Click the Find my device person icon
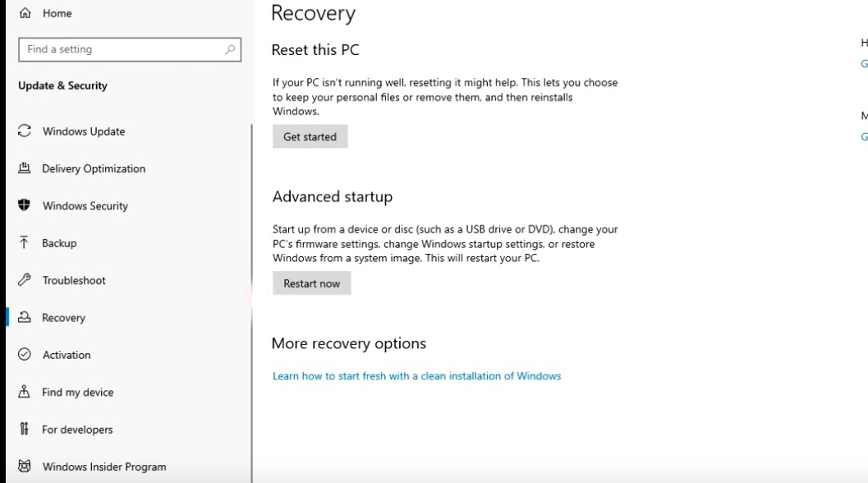This screenshot has width=868, height=483. tap(25, 392)
